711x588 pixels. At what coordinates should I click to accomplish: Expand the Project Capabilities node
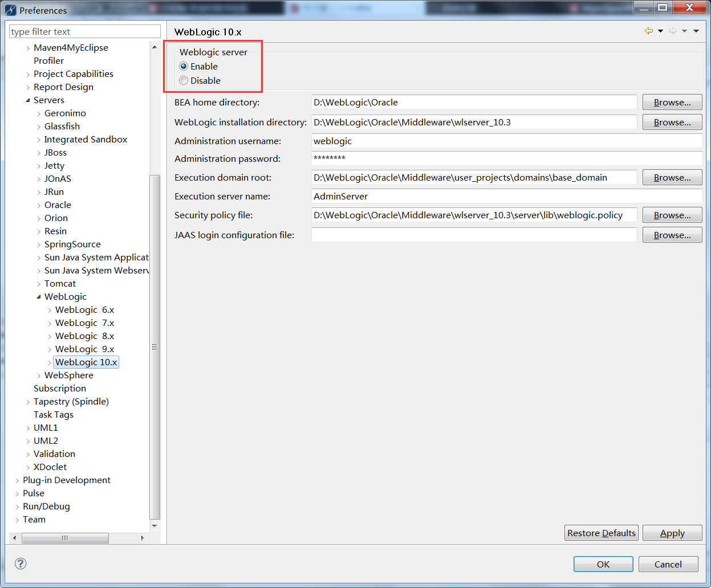(x=28, y=74)
